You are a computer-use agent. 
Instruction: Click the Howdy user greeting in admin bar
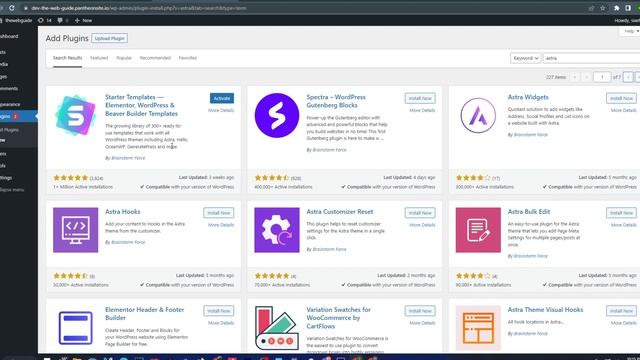point(627,20)
